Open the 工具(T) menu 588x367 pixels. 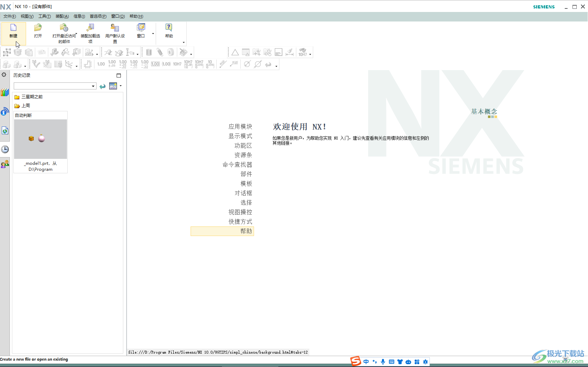coord(44,16)
